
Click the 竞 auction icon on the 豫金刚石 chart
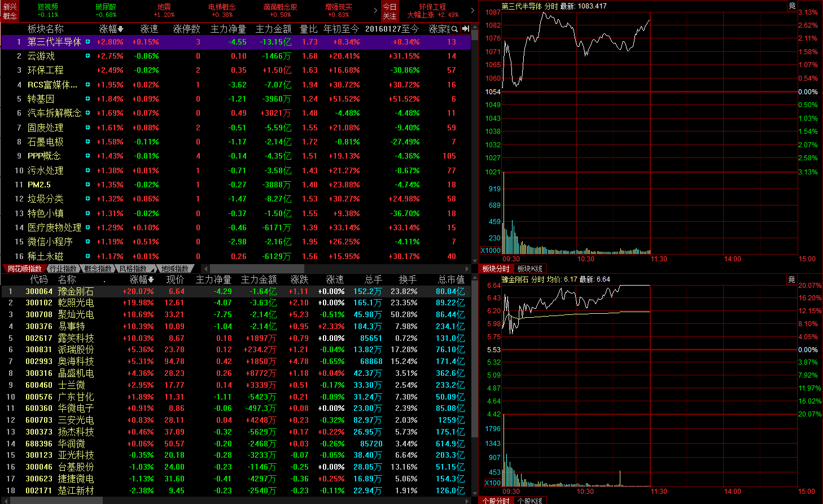coord(792,279)
